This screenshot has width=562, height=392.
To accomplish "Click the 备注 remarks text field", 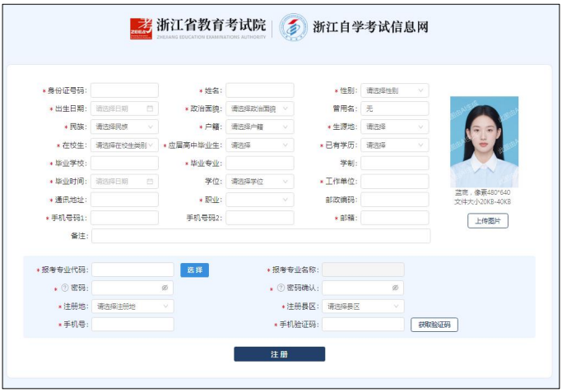I will (x=261, y=237).
